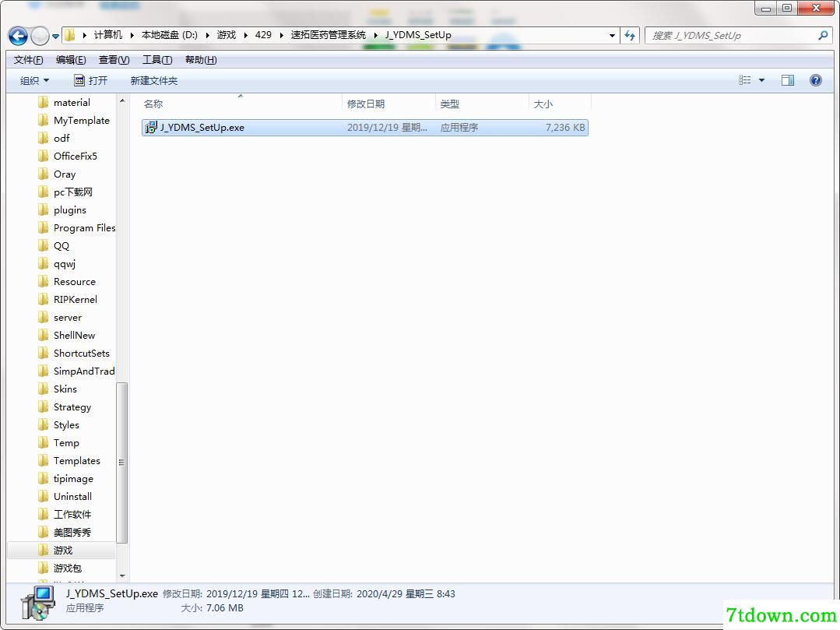Open the 工具(T) menu
This screenshot has height=630, width=840.
[157, 60]
